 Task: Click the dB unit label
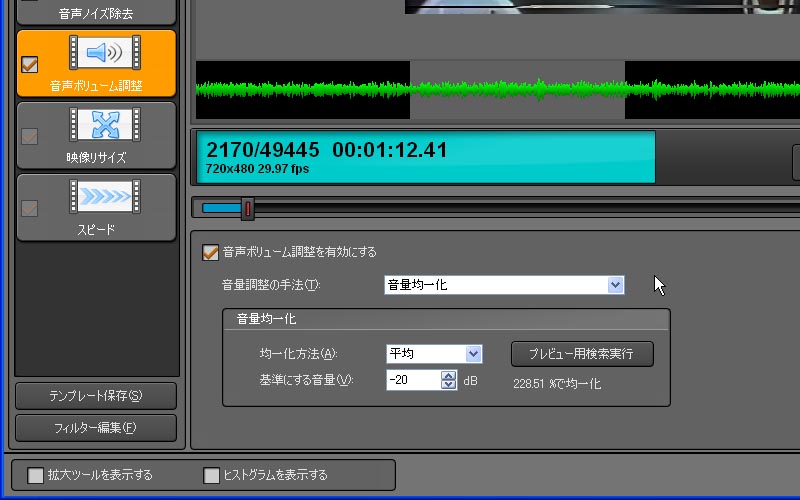tap(470, 381)
